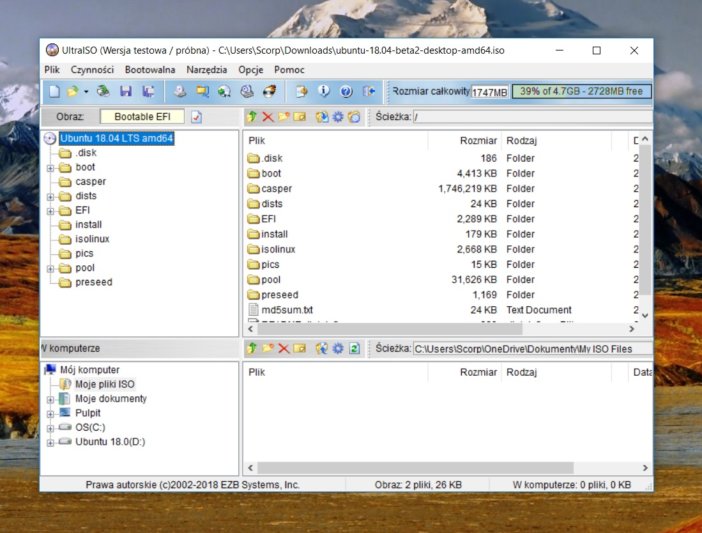Screen dimensions: 702x533
Task: Click the Add files icon in image toolbar
Action: (321, 117)
